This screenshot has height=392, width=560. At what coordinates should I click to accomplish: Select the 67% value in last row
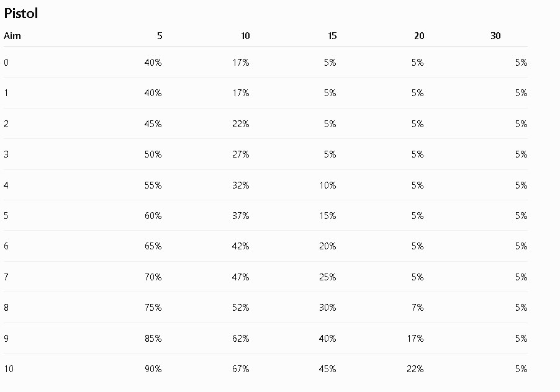click(240, 369)
